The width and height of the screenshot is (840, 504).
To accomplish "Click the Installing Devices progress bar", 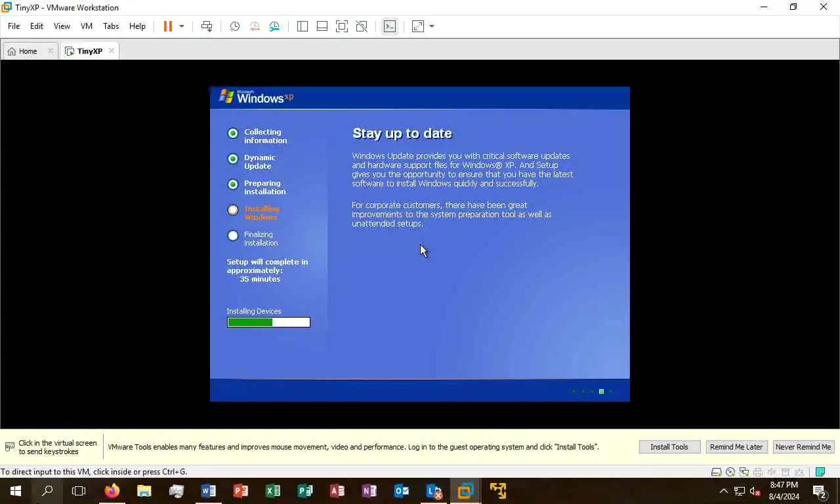I will (268, 322).
